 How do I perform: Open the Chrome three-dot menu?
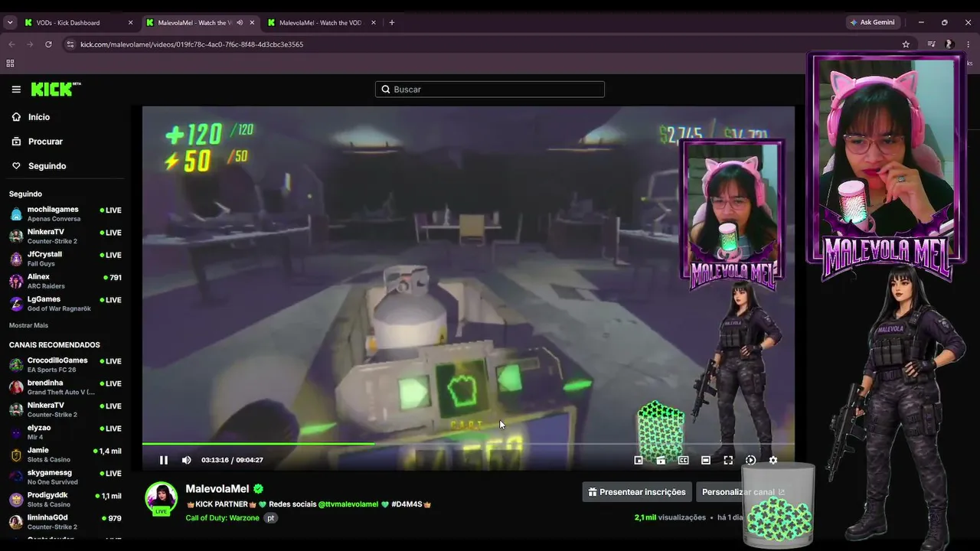coord(969,44)
